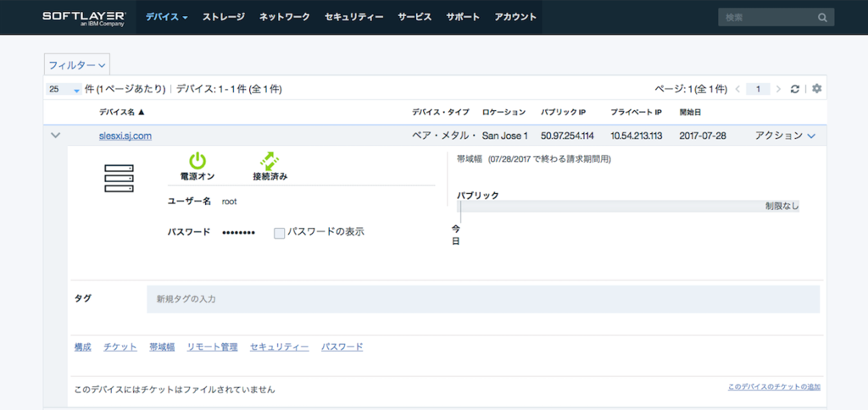Click the SoftLayer logo
Viewport: 868px width, 410px height.
click(84, 17)
